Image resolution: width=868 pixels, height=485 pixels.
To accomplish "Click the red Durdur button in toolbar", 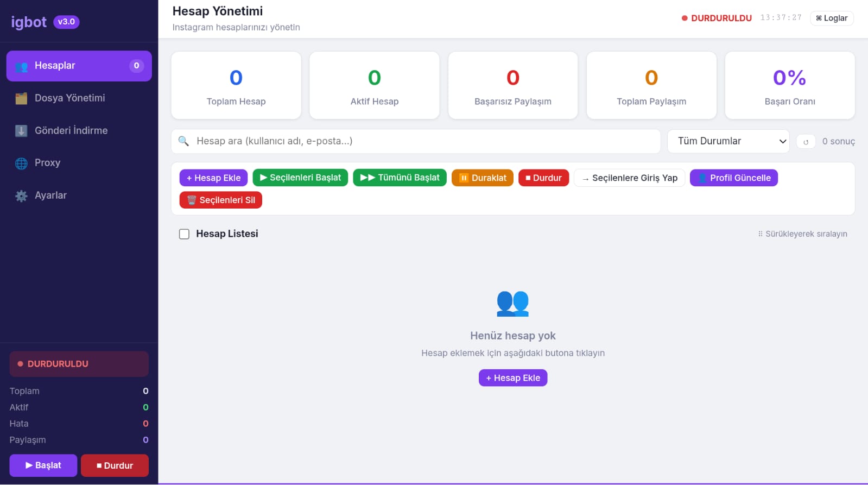I will (543, 178).
